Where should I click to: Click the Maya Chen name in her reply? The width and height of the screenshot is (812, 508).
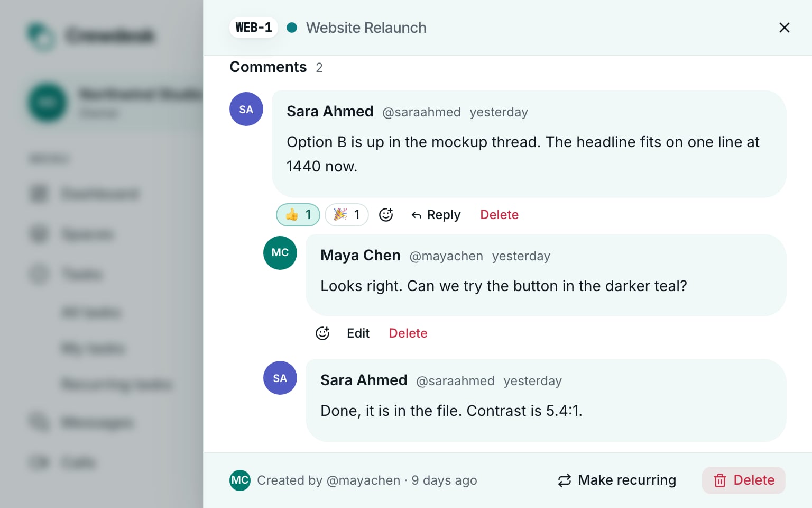click(361, 256)
